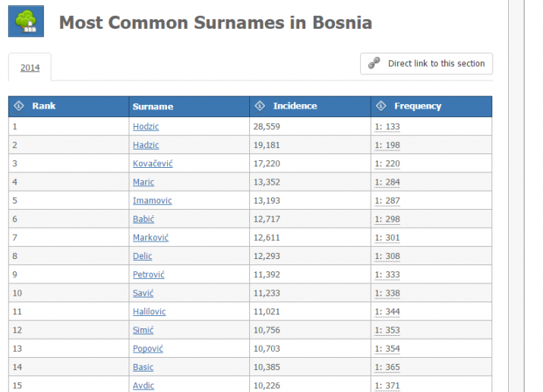Open the Hadzic surname link
The height and width of the screenshot is (392, 543).
(x=146, y=145)
